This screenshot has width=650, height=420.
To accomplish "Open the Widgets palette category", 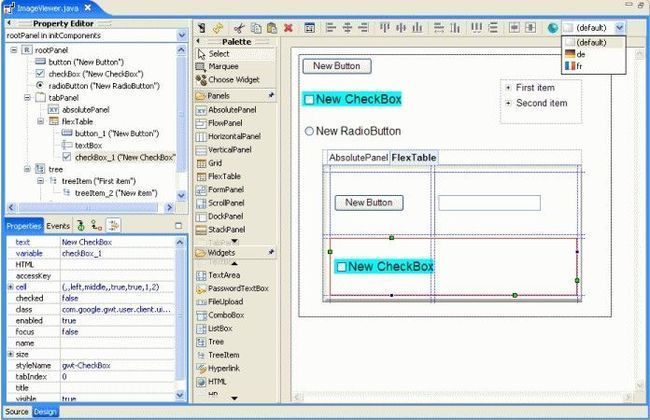I will coord(235,252).
